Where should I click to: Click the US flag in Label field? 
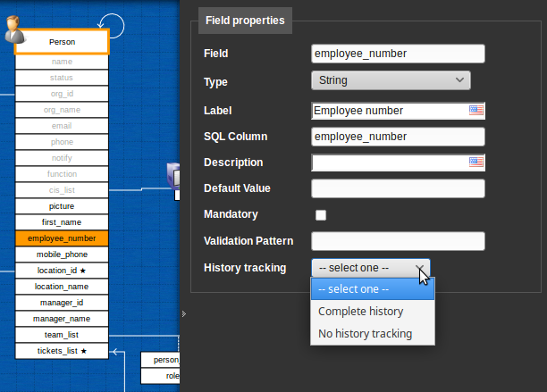[476, 111]
